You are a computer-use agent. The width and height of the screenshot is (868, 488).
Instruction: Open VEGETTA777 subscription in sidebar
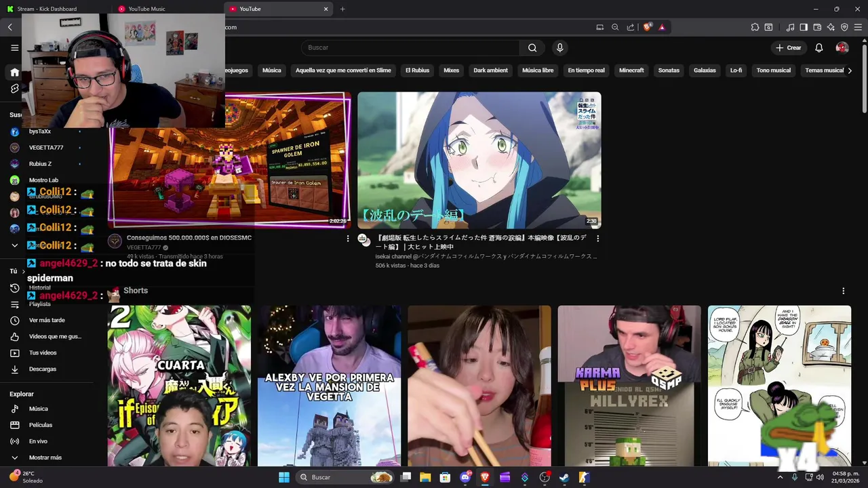pos(46,147)
